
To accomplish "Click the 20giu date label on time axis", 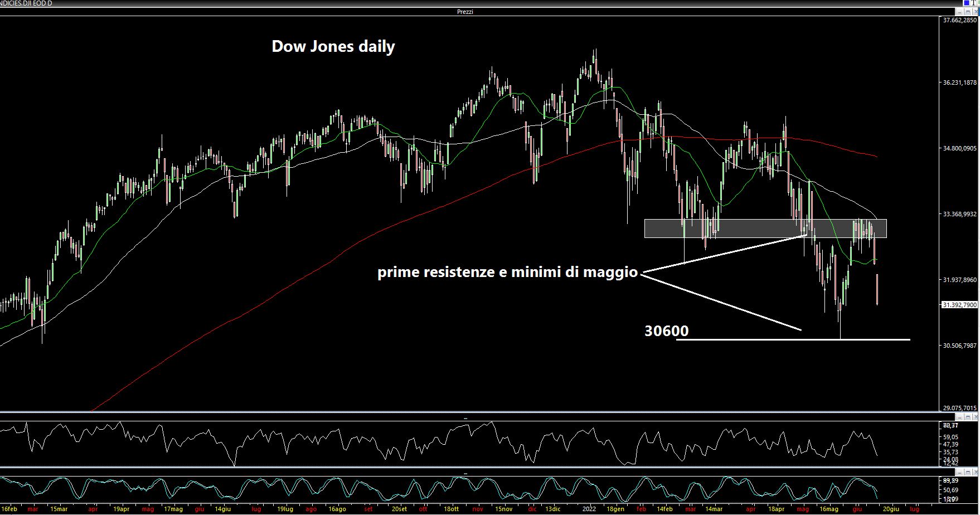I will click(891, 509).
